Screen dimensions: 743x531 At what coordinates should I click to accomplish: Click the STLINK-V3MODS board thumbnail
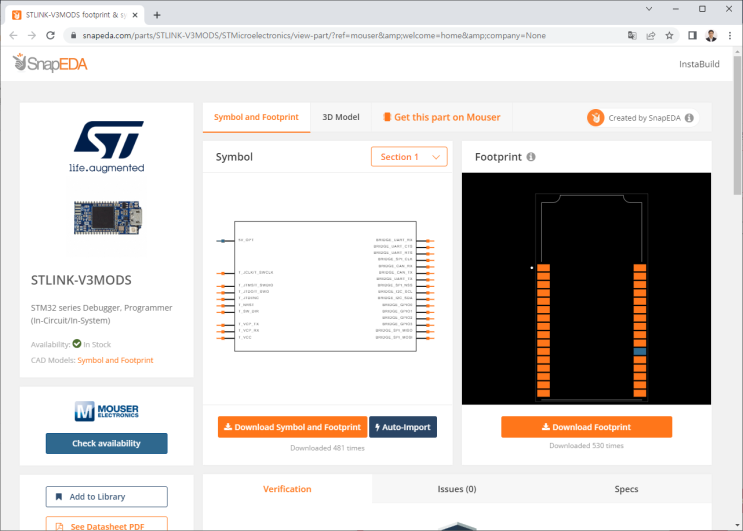(108, 218)
